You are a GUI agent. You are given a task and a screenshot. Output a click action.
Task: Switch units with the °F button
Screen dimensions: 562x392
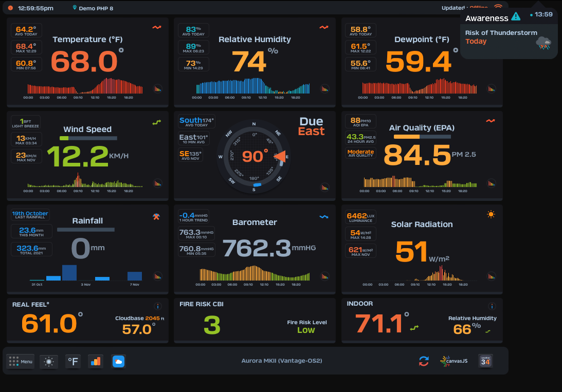coord(73,362)
